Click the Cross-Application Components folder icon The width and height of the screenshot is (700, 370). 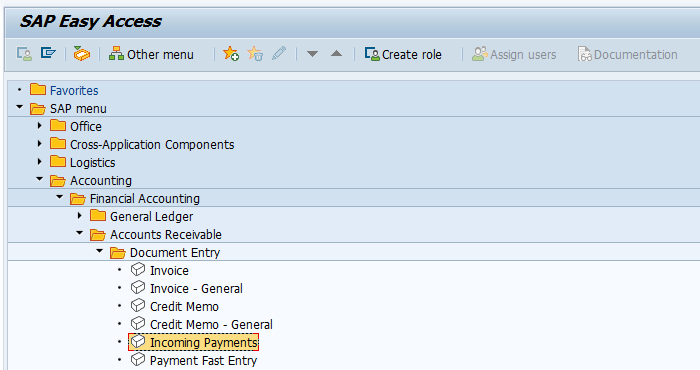click(58, 144)
